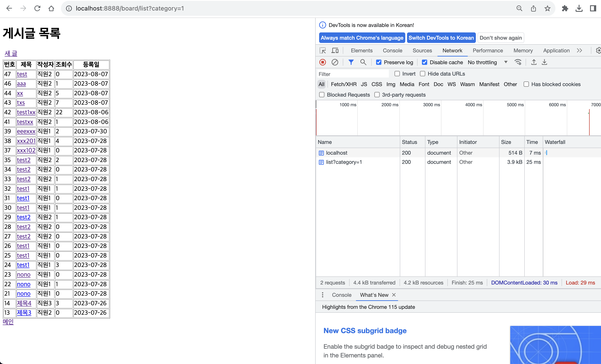Open drawer three-dot menu
The width and height of the screenshot is (601, 364).
(322, 295)
